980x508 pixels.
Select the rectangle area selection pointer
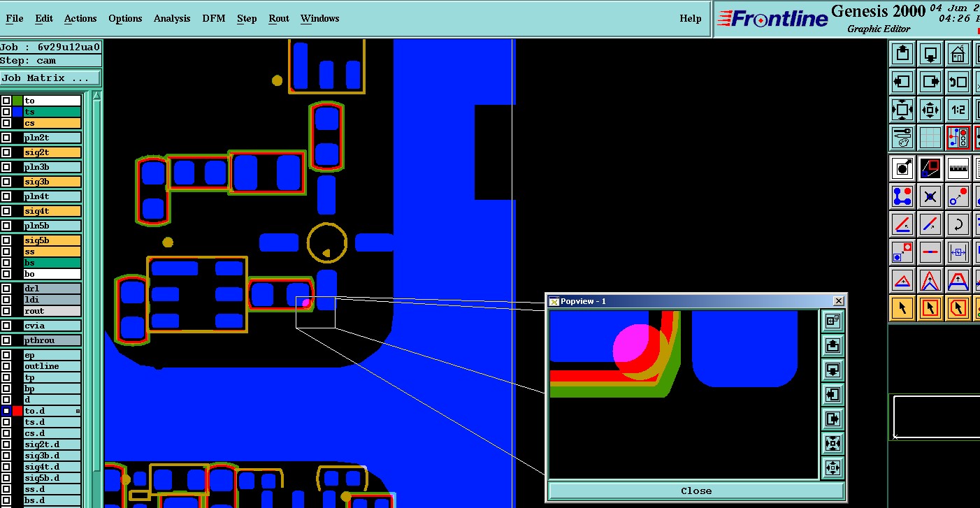[930, 308]
